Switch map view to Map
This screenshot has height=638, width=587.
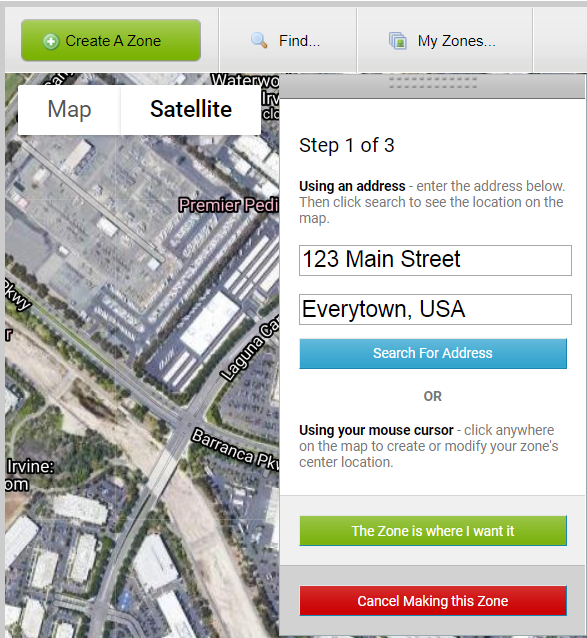pyautogui.click(x=69, y=109)
